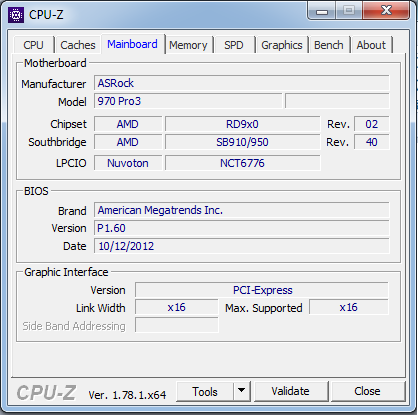Click the Southbridge label
The height and width of the screenshot is (415, 418).
click(x=57, y=142)
